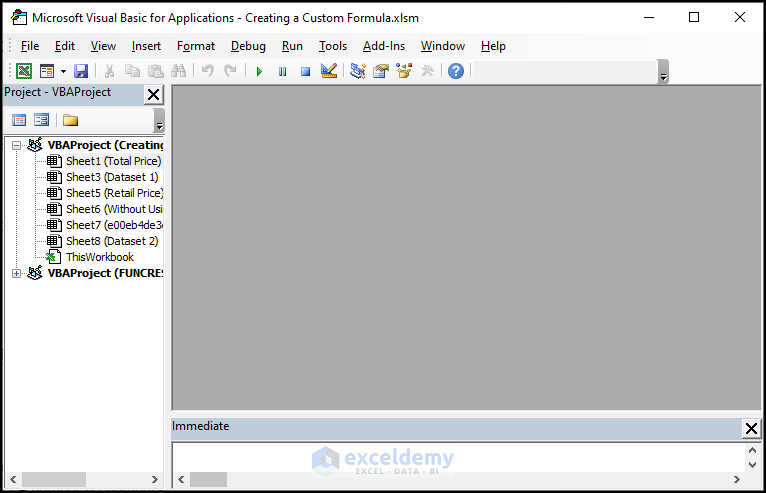Screen dimensions: 766x493
Task: Open the Add-Ins menu
Action: (x=384, y=46)
